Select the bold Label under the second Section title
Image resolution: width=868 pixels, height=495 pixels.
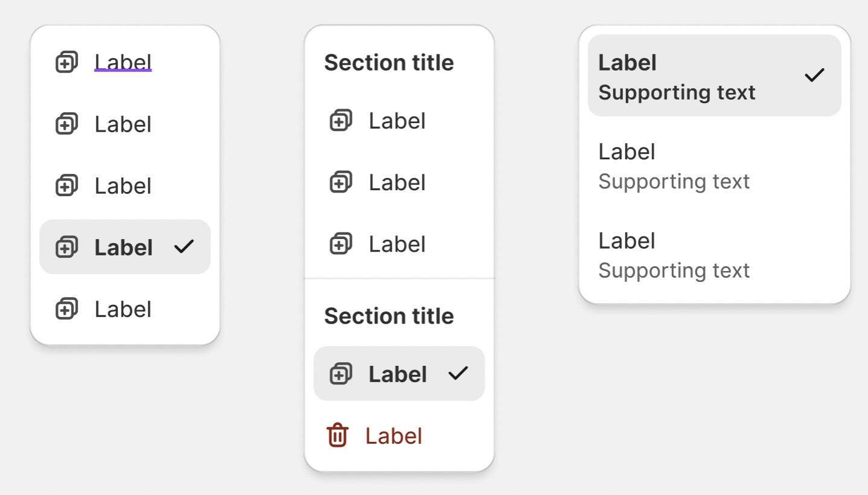click(x=398, y=374)
